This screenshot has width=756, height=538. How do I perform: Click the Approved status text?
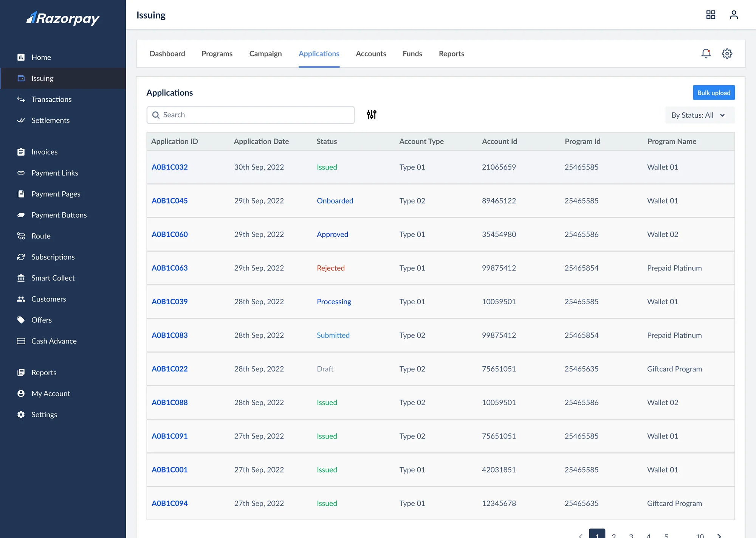[332, 234]
